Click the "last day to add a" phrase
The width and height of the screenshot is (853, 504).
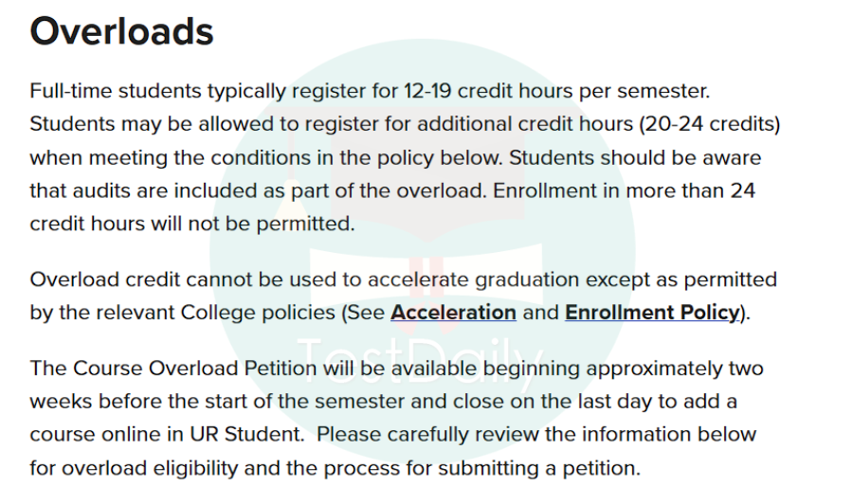639,402
